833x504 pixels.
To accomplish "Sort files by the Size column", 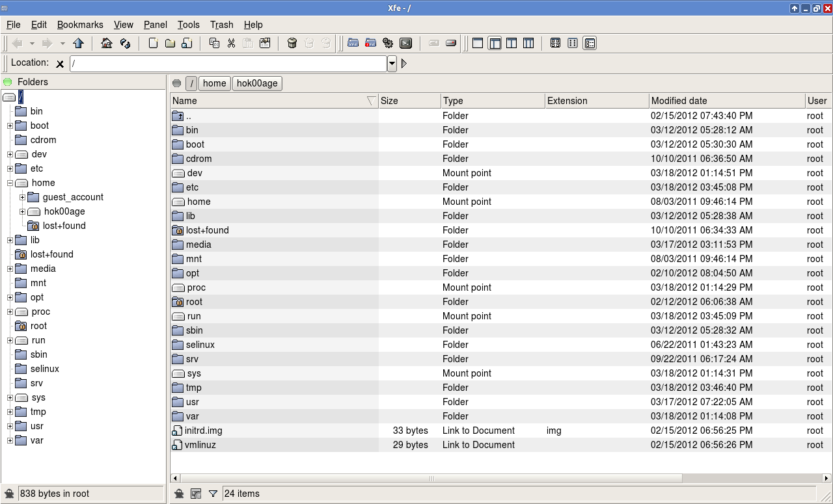I will tap(409, 101).
